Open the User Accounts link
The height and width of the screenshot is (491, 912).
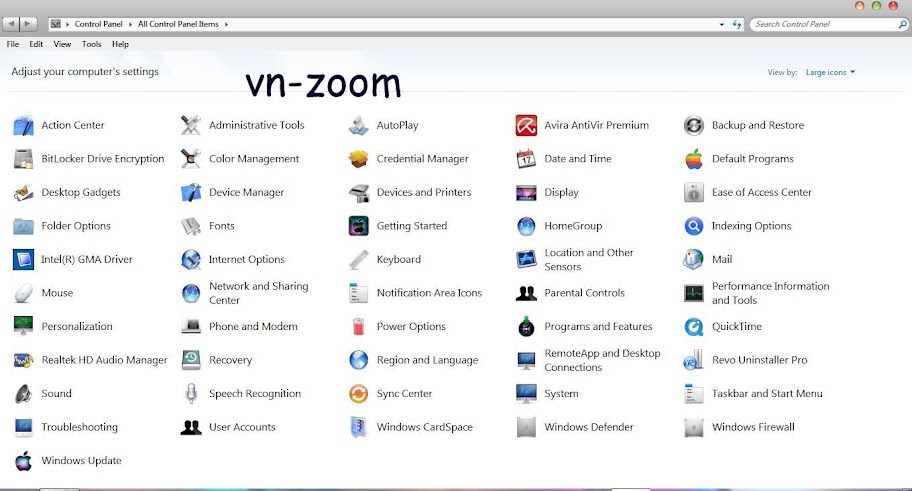242,428
